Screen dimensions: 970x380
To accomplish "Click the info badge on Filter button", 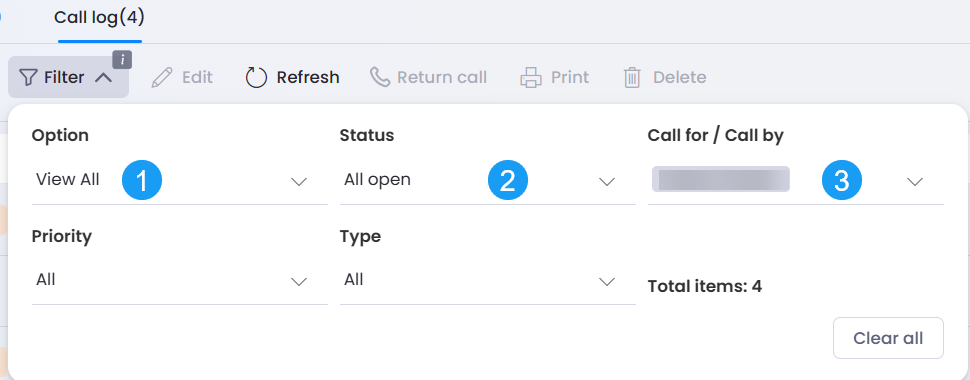I will (x=122, y=60).
